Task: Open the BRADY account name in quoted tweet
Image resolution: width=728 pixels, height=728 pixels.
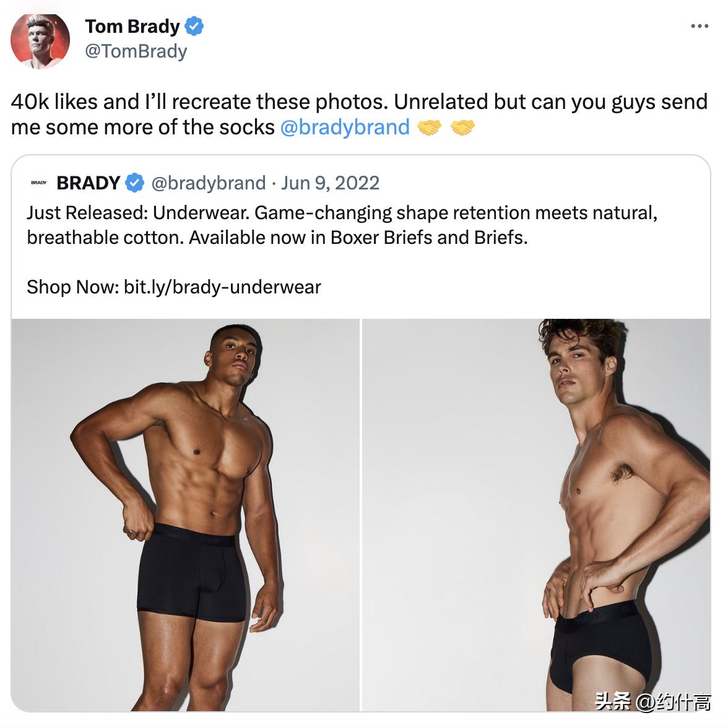Action: pyautogui.click(x=89, y=183)
